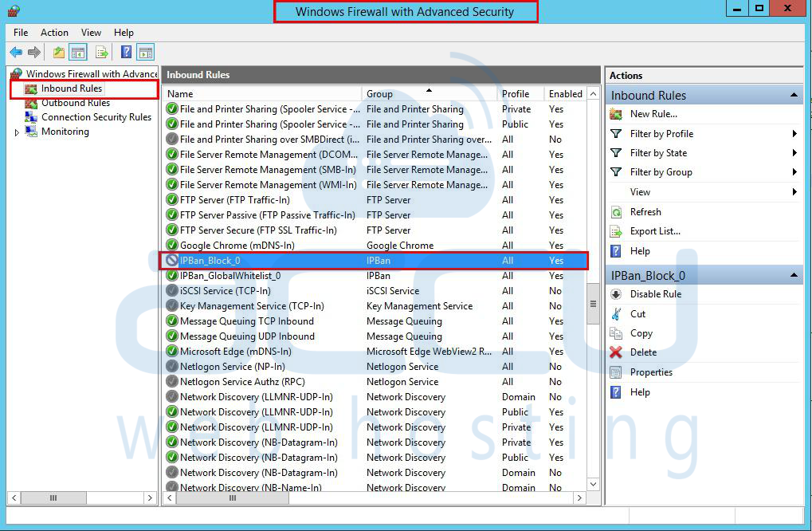
Task: Sort rules by the Group column header
Action: 429,94
